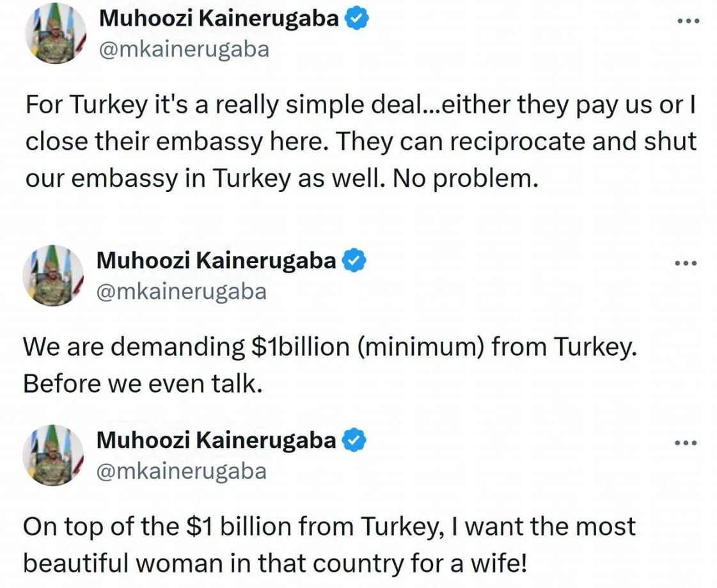Open more options on the wife tweet
Screen dimensions: 717x588
pos(686,442)
